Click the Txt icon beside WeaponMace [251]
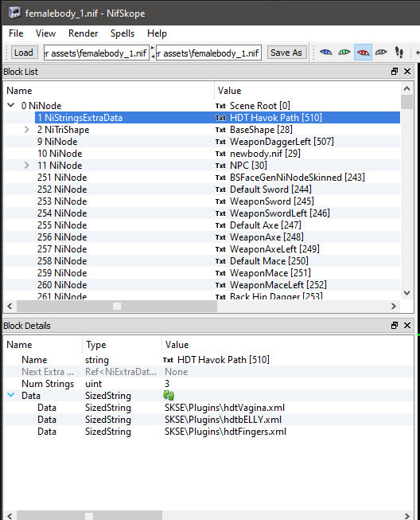Image resolution: width=420 pixels, height=520 pixels. click(220, 273)
